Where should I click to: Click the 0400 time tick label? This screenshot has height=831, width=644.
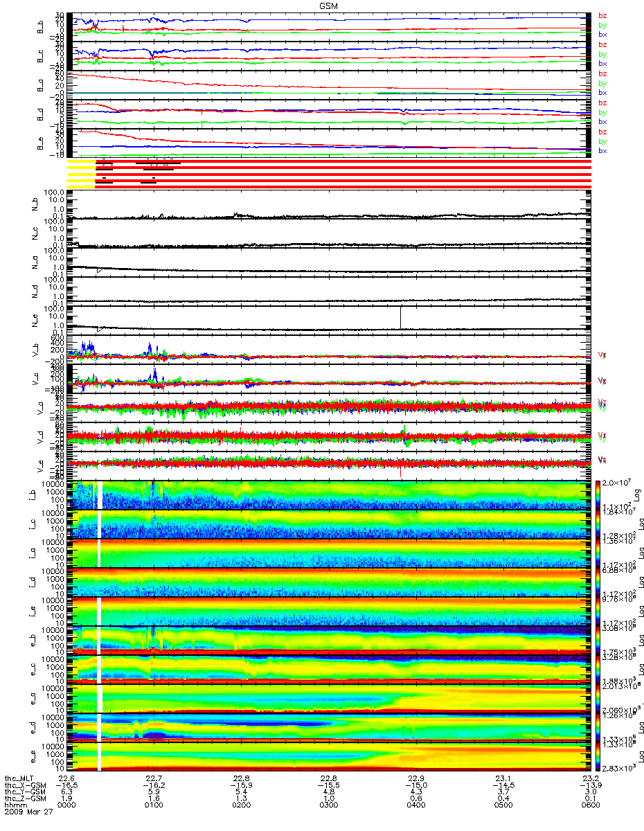416,804
